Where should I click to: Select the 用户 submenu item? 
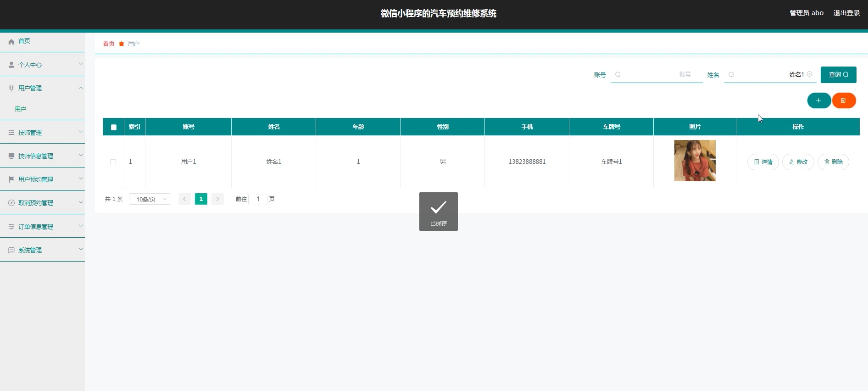pos(21,109)
